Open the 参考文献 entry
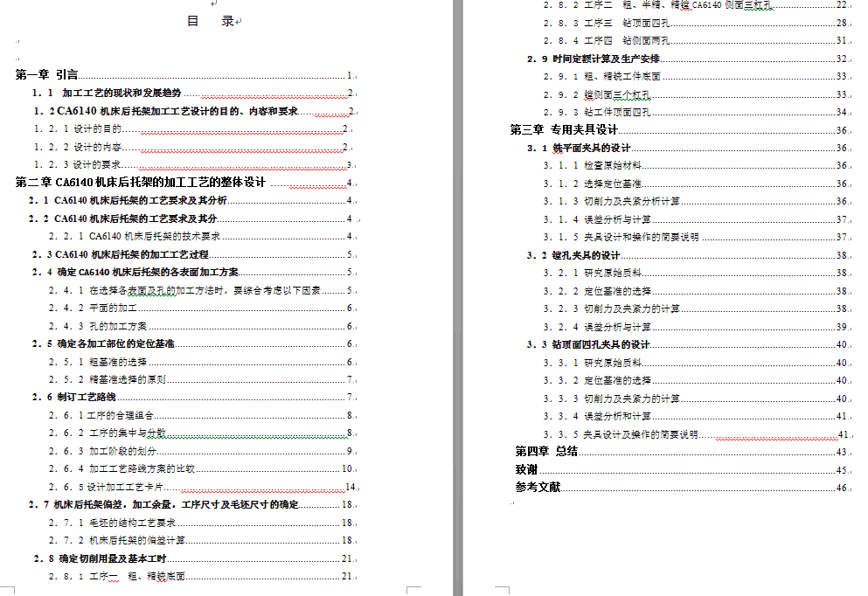 tap(683, 488)
